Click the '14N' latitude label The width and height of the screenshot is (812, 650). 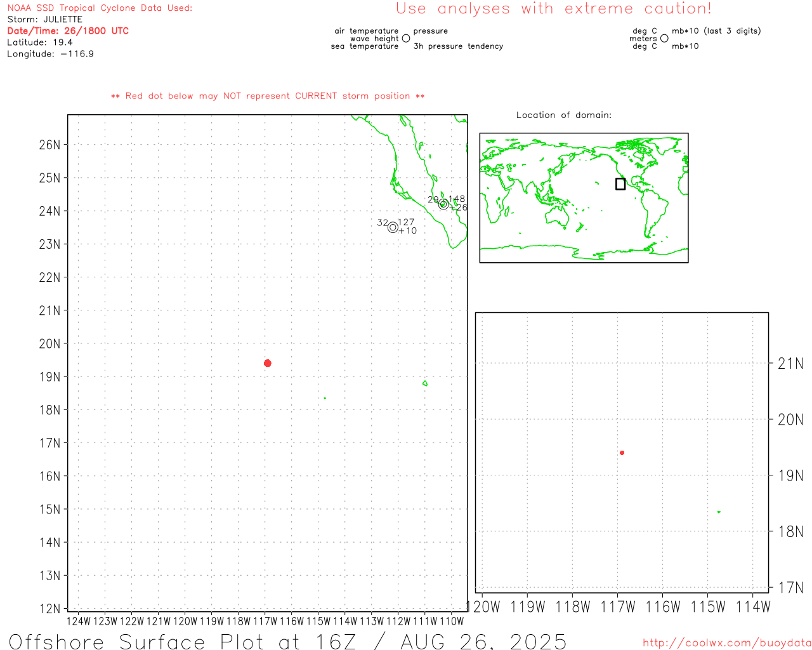[49, 542]
